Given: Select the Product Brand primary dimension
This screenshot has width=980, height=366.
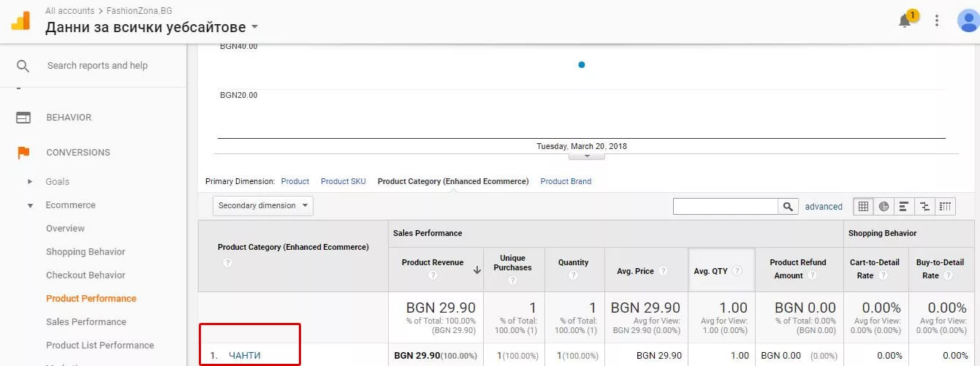Looking at the screenshot, I should (x=566, y=181).
